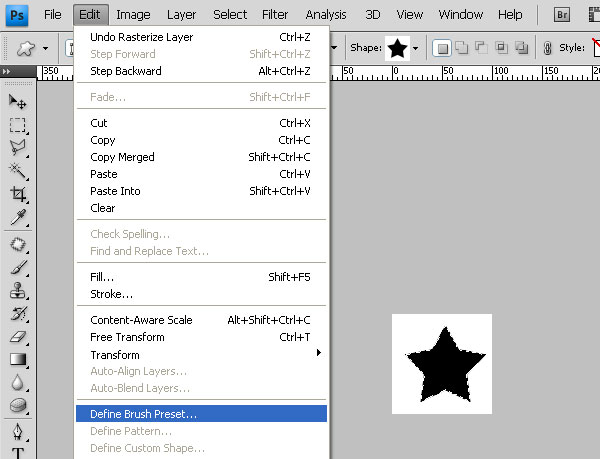Select the Gradient tool
The height and width of the screenshot is (459, 600).
18,359
